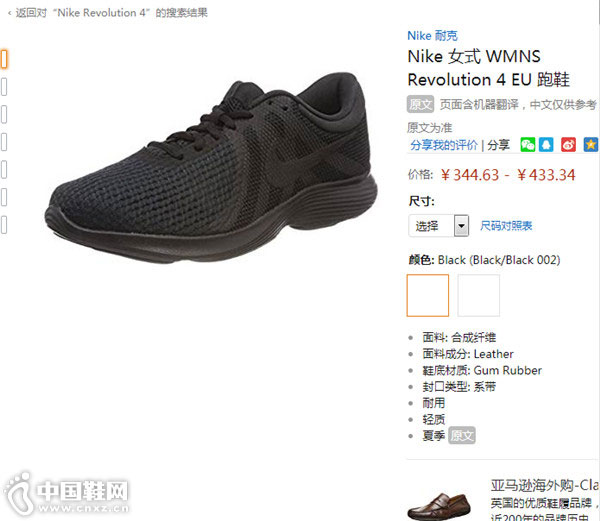Share via the blue QQ icon
Screen dimensions: 600x521
click(546, 145)
